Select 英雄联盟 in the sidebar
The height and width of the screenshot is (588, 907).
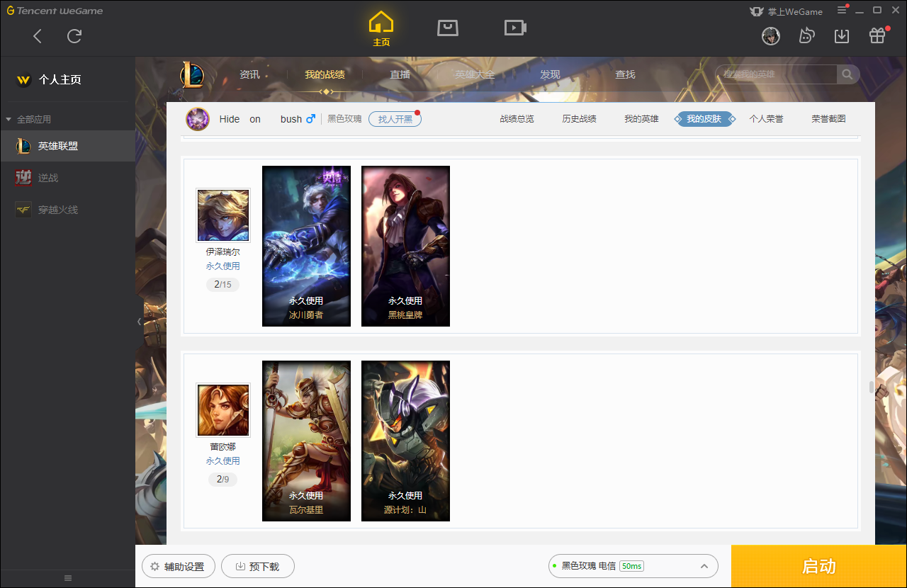pyautogui.click(x=67, y=146)
